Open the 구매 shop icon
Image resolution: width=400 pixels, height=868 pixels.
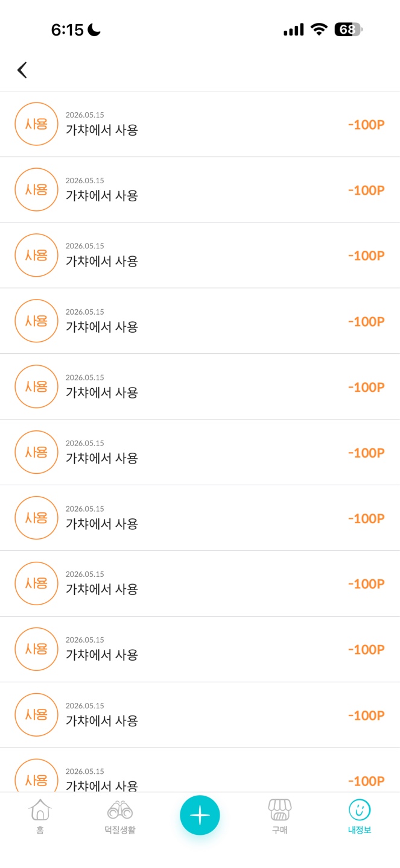279,810
